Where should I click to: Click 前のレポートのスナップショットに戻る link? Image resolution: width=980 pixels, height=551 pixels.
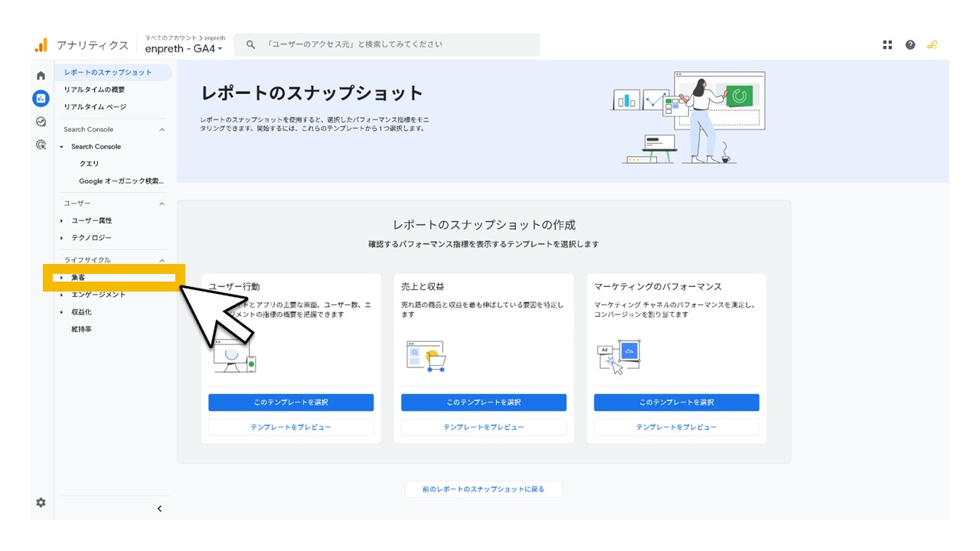click(x=483, y=489)
